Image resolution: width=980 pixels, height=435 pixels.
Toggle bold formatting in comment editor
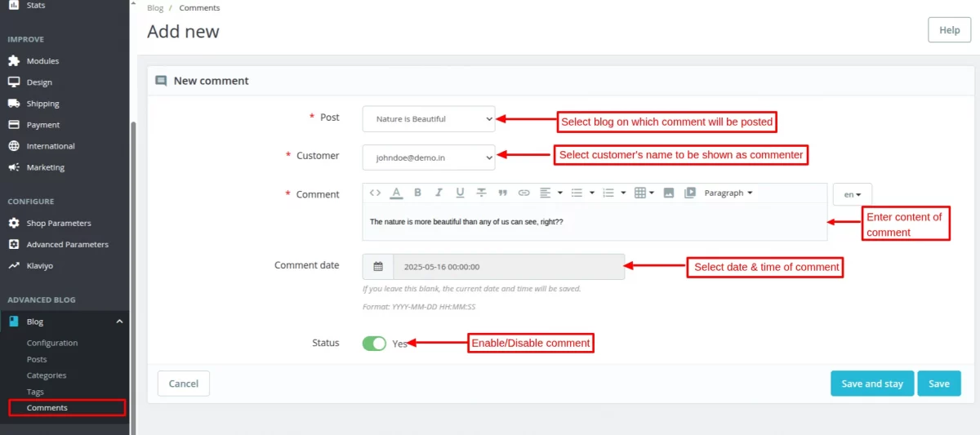[x=417, y=193]
